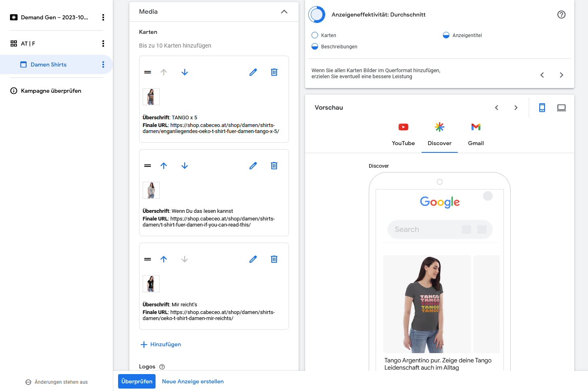Open the Logos help tooltip icon
The image size is (588, 391).
(162, 367)
